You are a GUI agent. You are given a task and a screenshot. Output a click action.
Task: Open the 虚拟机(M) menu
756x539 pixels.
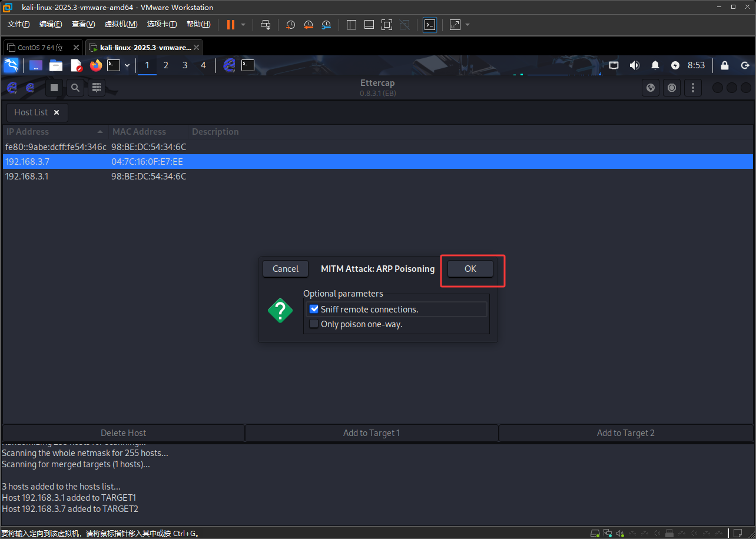point(121,24)
